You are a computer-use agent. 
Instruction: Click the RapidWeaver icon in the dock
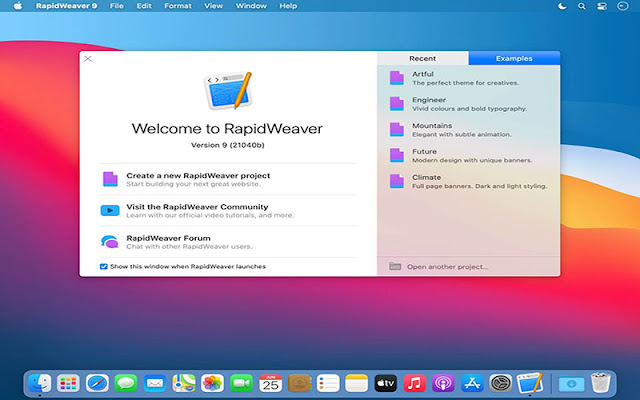[x=530, y=382]
